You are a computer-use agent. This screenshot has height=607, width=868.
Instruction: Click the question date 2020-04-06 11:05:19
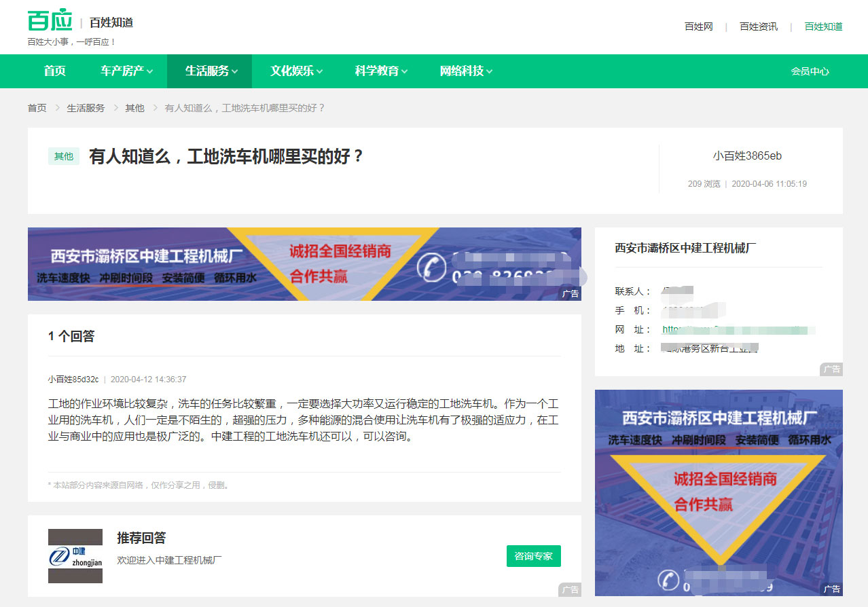point(769,184)
